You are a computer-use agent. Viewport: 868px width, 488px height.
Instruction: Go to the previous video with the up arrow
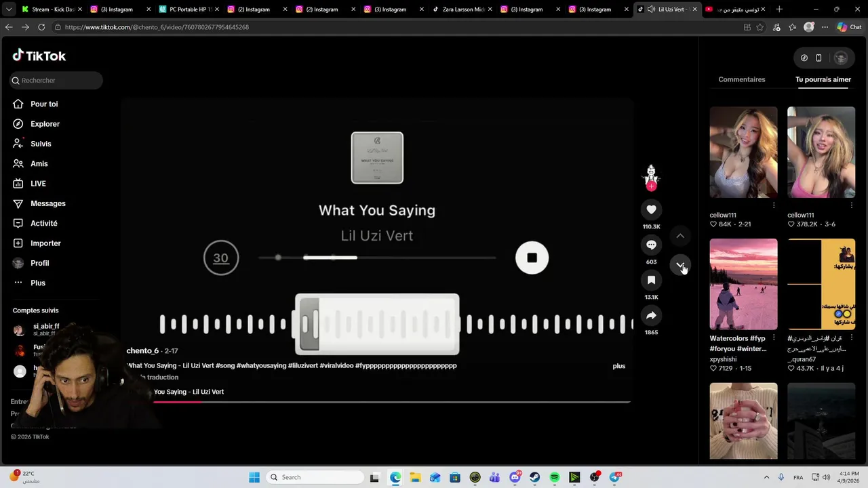[x=680, y=236]
